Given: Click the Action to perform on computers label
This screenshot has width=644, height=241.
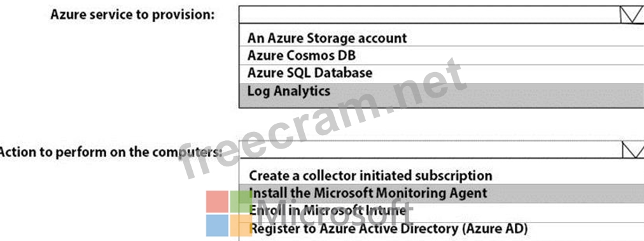Looking at the screenshot, I should click(111, 152).
